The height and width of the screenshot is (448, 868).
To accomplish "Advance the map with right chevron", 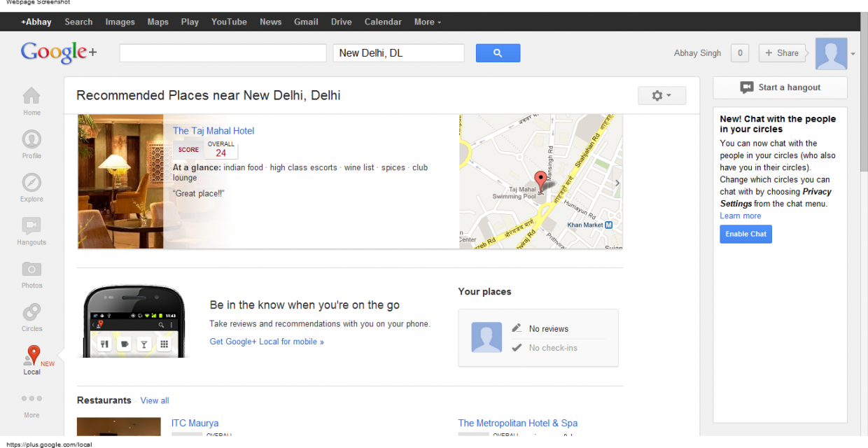I will (617, 183).
